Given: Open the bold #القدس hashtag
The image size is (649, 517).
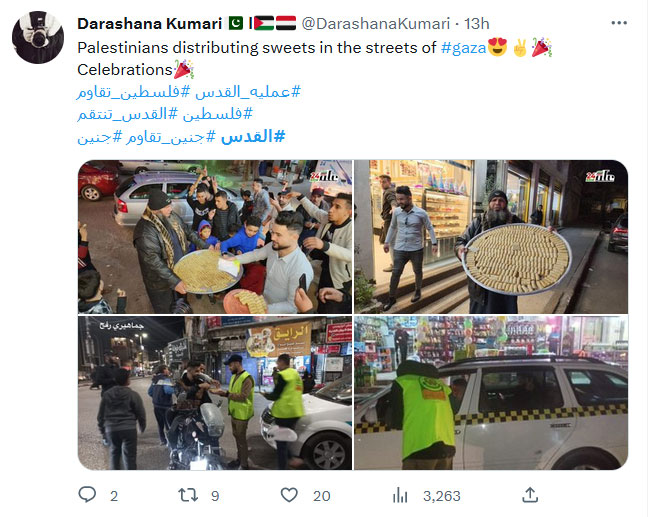Looking at the screenshot, I should tap(253, 136).
